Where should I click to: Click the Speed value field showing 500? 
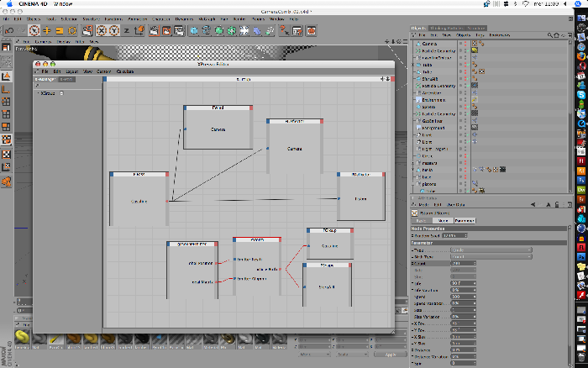462,297
